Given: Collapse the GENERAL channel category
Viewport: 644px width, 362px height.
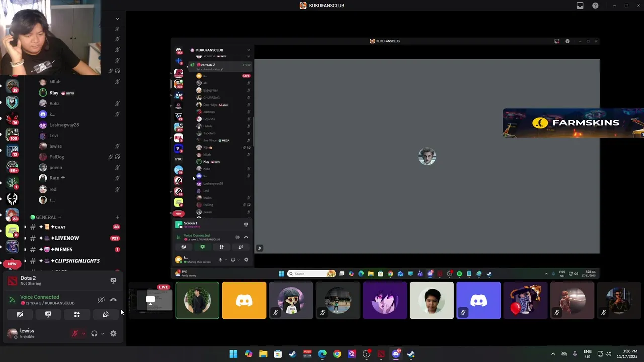Looking at the screenshot, I should pos(46,217).
